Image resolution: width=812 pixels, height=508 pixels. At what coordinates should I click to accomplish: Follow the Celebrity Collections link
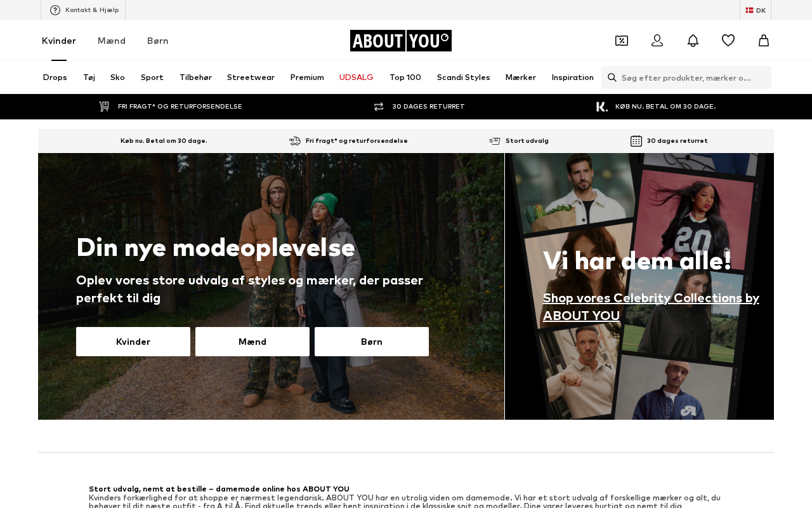coord(651,307)
